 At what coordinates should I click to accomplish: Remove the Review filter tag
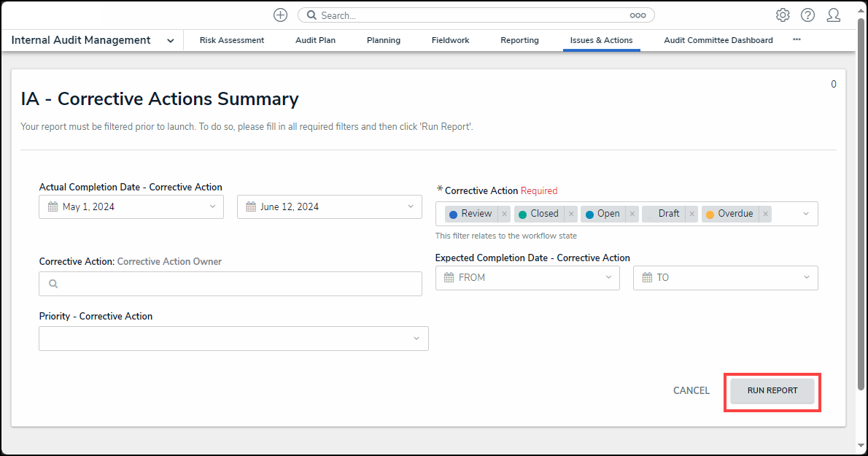(x=504, y=215)
